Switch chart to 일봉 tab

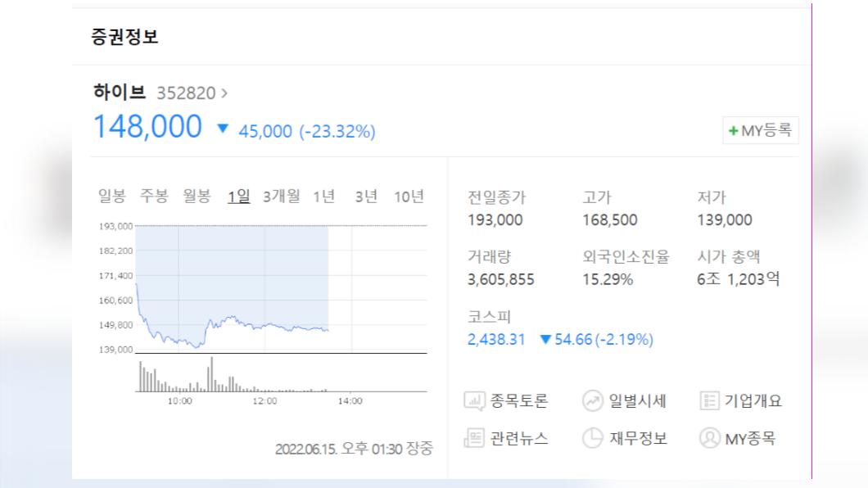[112, 196]
